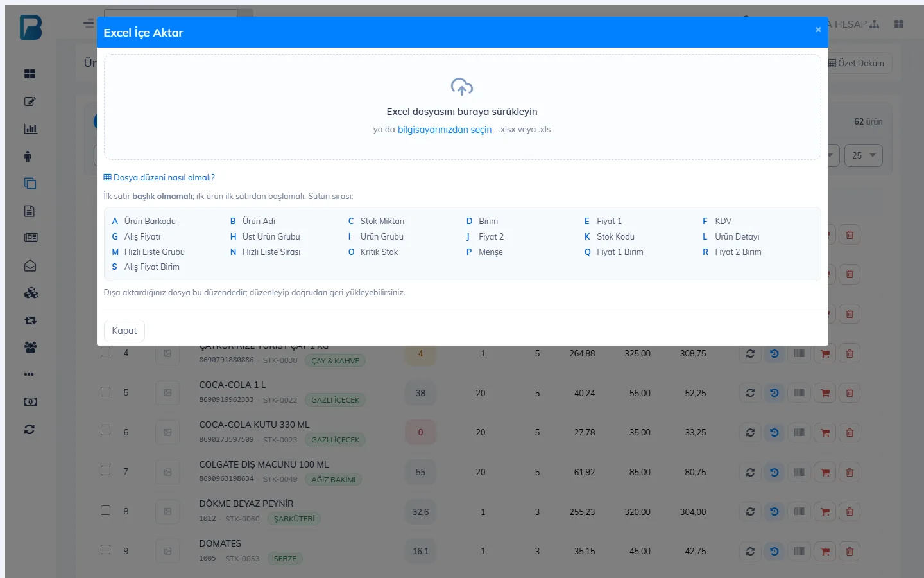Click the trash icon for COCA-COLA 1 L

[850, 393]
